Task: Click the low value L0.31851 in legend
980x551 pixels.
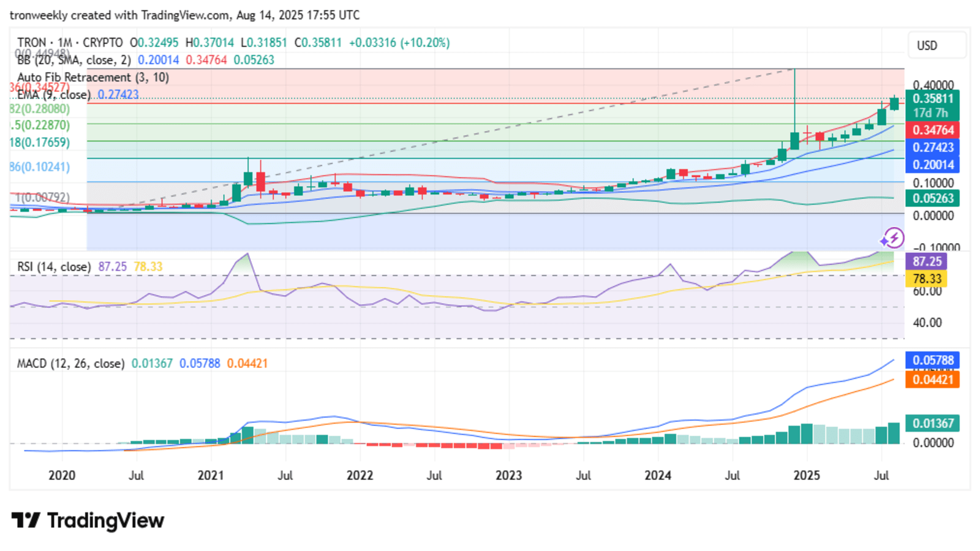Action: click(x=263, y=43)
